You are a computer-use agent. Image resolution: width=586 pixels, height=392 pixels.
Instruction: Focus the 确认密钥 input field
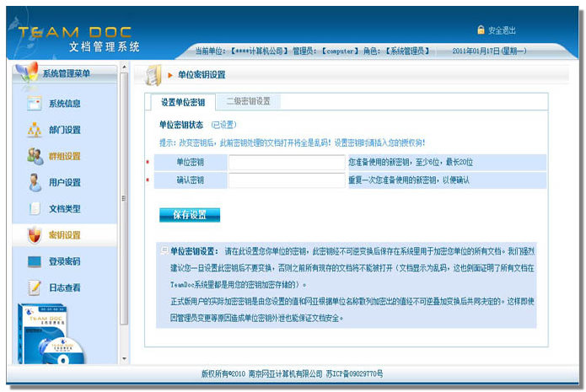(287, 180)
